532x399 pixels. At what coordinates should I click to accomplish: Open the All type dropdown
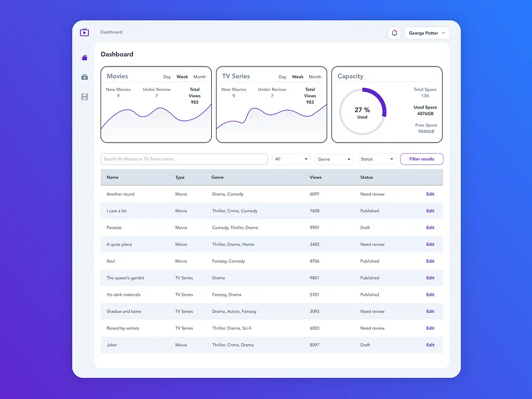[x=291, y=159]
